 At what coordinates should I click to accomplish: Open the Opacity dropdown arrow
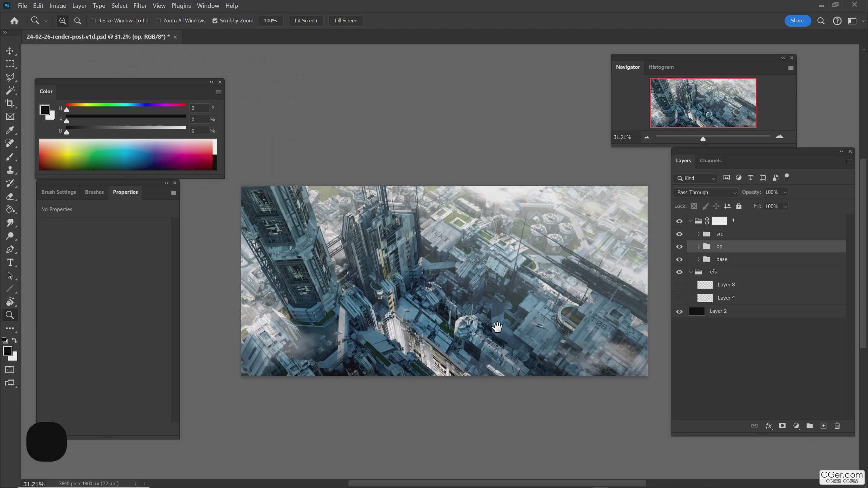click(785, 192)
